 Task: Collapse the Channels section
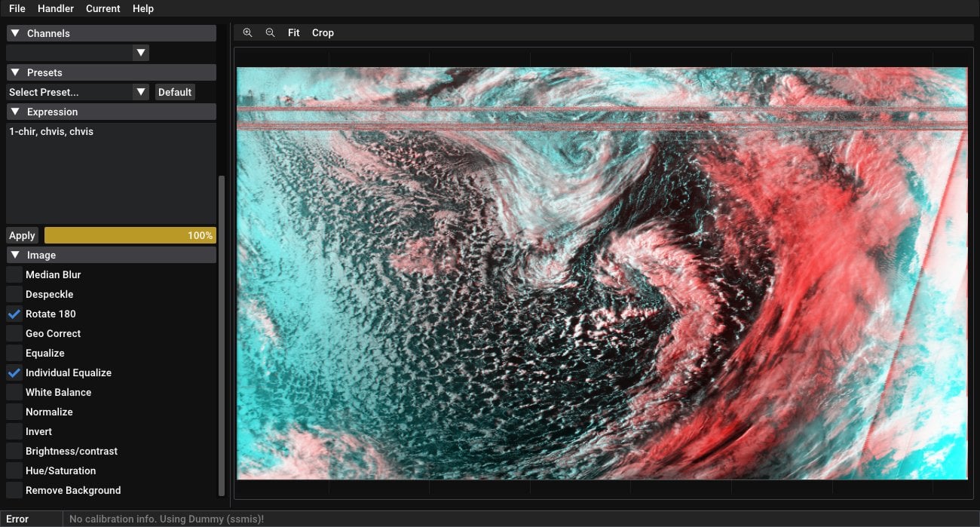(x=111, y=33)
